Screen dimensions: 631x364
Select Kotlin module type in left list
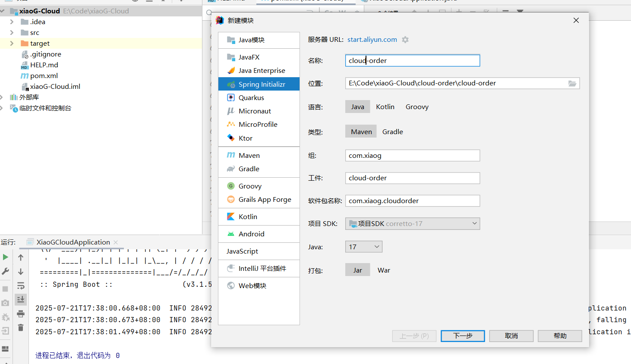pos(259,217)
